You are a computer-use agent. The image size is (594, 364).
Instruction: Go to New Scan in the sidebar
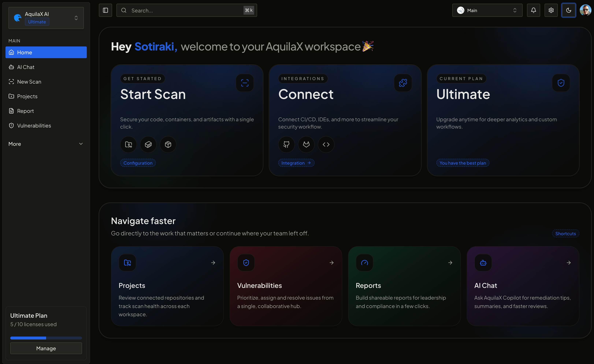(29, 82)
